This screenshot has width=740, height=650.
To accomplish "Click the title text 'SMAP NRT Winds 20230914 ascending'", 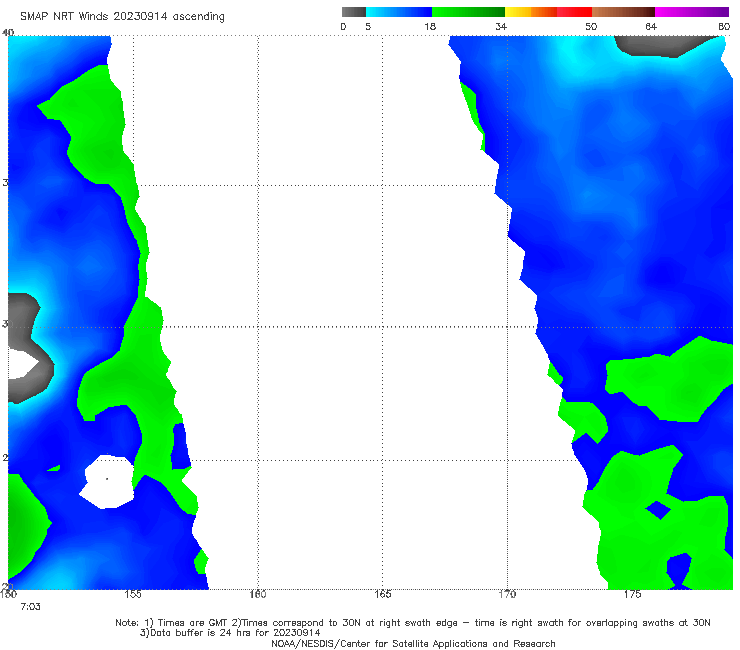I will [122, 16].
